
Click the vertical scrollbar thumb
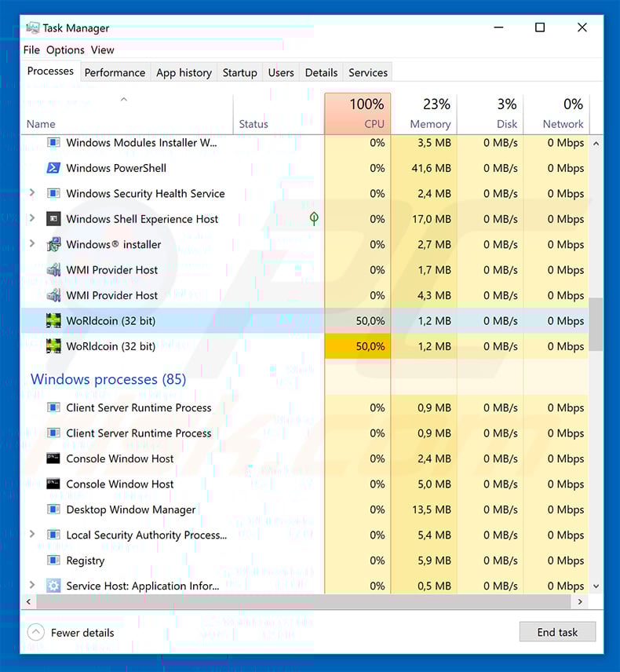click(x=596, y=324)
